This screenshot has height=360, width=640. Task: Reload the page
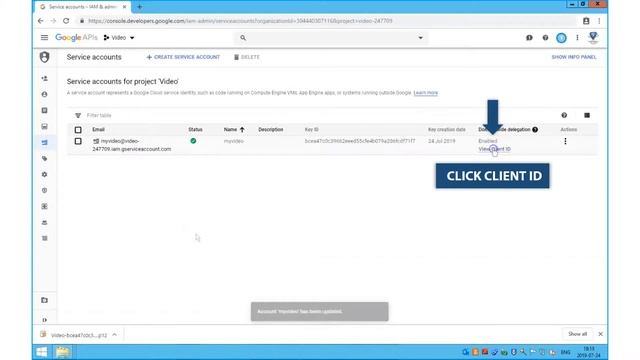66,21
